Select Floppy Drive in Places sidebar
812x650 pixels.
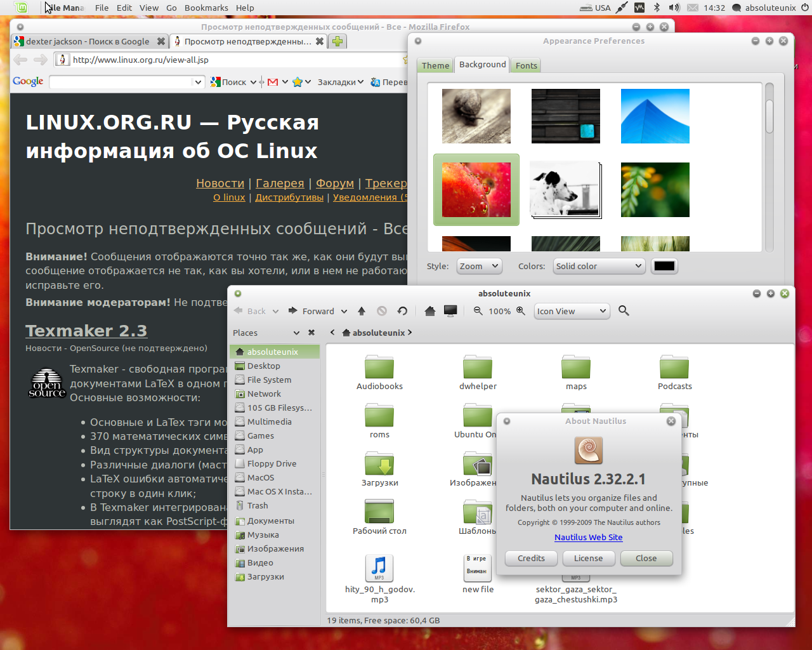(272, 463)
